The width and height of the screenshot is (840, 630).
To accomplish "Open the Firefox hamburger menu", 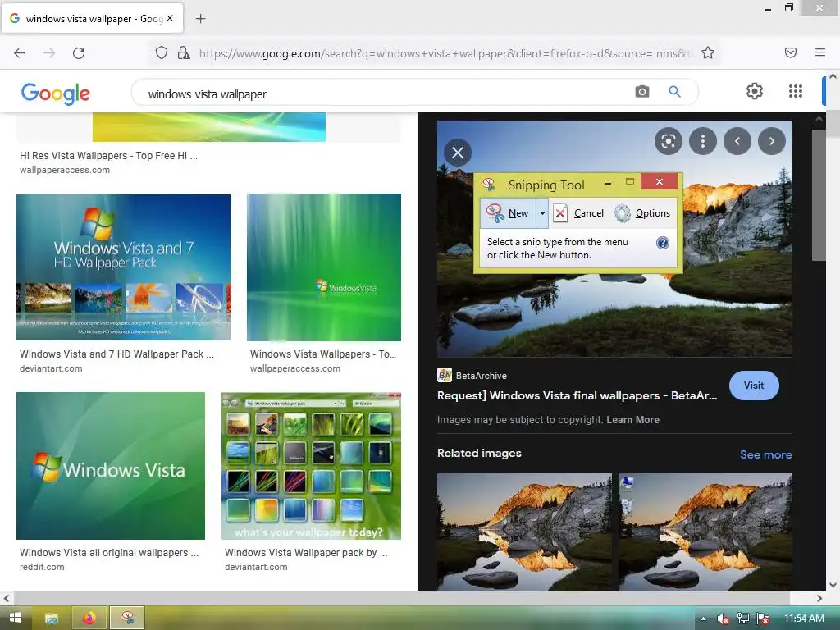I will click(819, 52).
